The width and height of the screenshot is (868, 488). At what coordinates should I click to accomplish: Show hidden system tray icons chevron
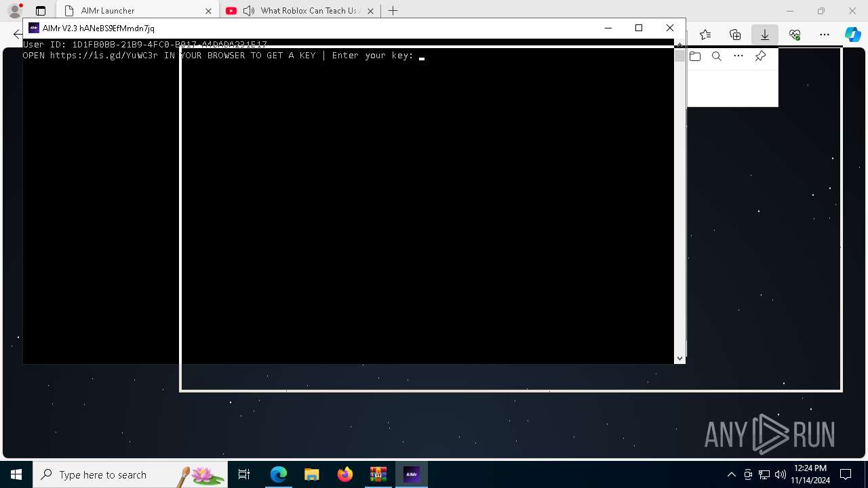731,474
